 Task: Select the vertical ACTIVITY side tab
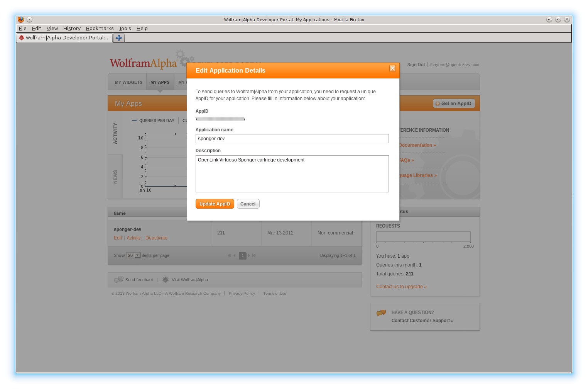point(115,133)
